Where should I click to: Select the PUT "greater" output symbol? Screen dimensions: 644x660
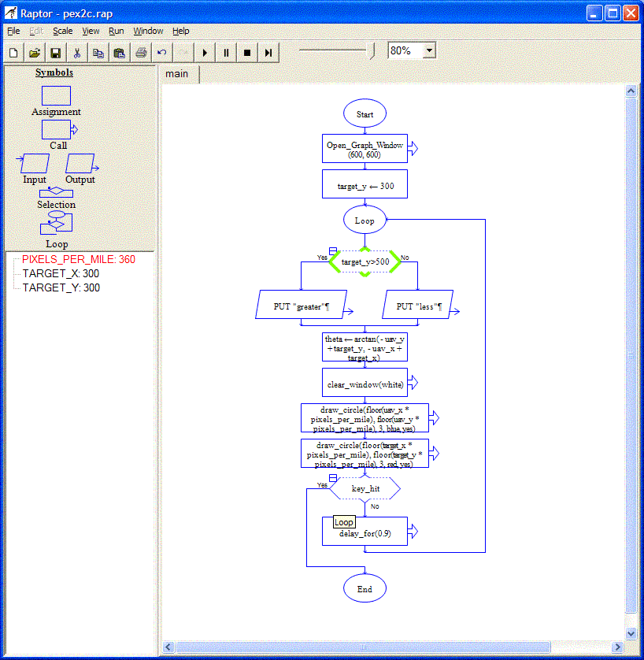(x=302, y=304)
